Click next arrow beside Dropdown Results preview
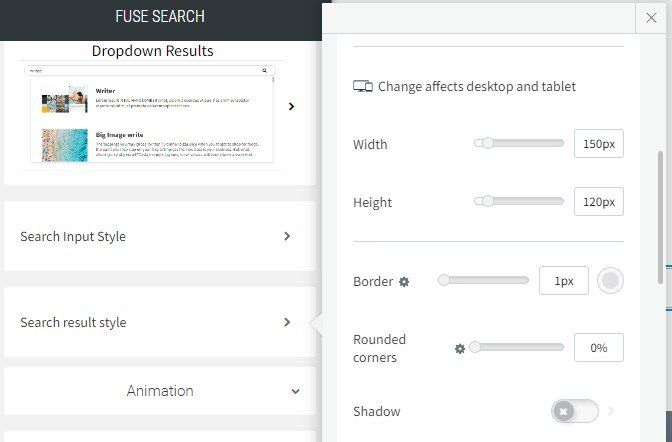 click(x=291, y=106)
